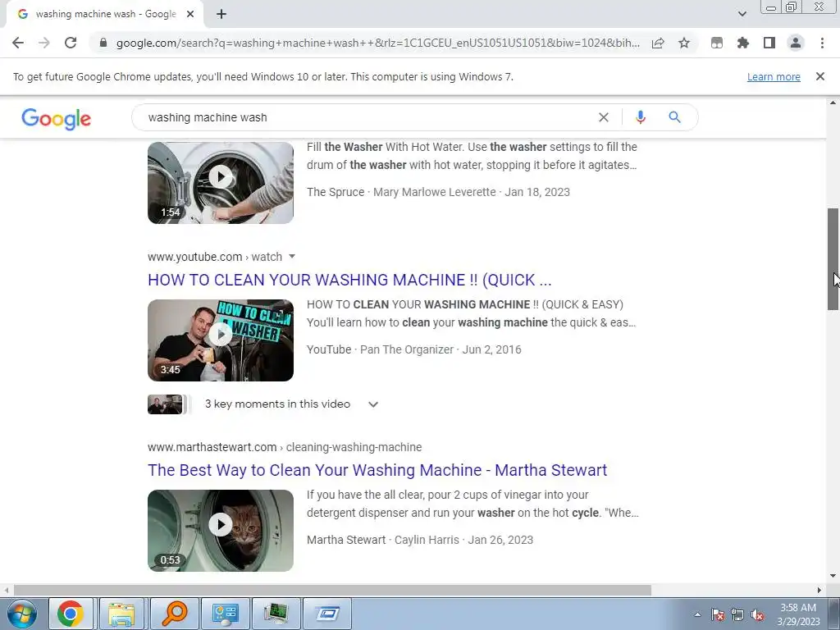Viewport: 840px width, 630px height.
Task: Open youtube.com result options arrow
Action: point(292,257)
